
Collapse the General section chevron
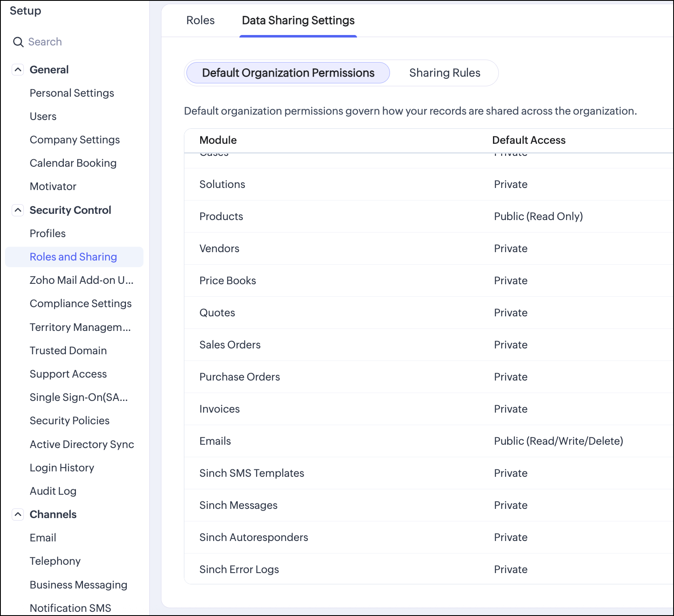click(18, 70)
